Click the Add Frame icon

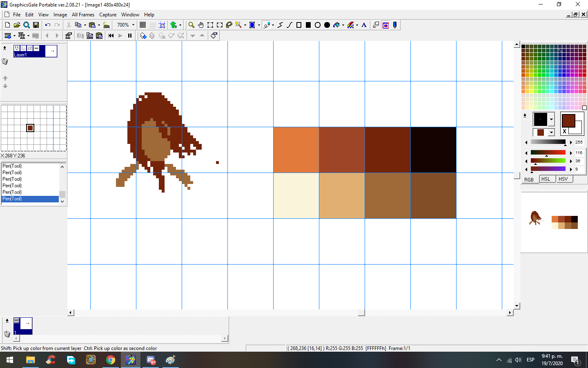coord(7,36)
